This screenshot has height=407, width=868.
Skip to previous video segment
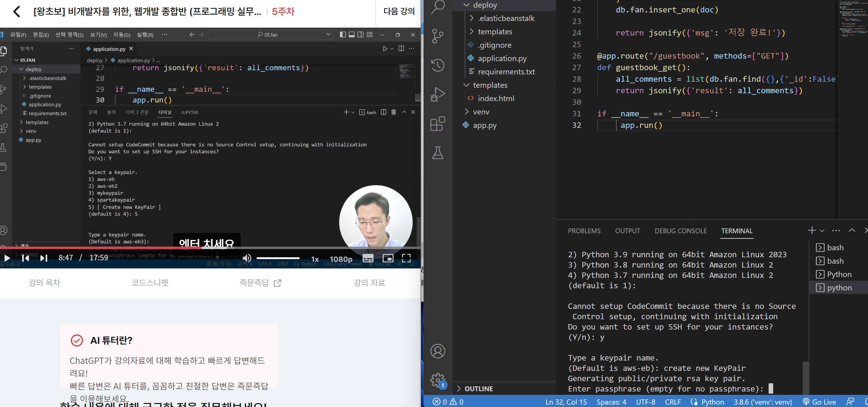click(x=25, y=258)
